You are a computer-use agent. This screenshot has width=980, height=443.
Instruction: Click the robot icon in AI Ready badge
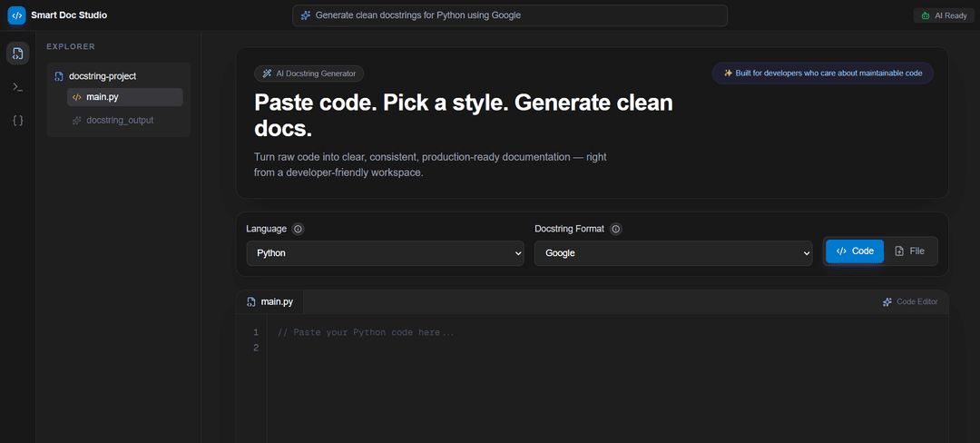point(926,15)
